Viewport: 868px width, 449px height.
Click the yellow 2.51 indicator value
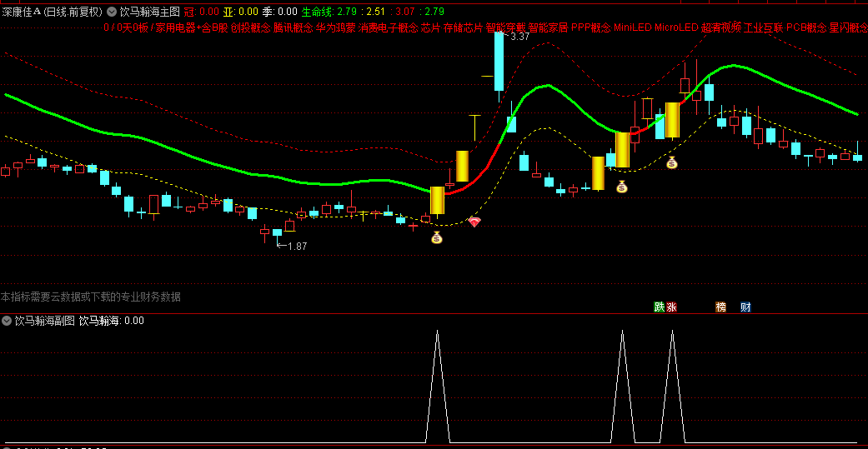coord(376,12)
